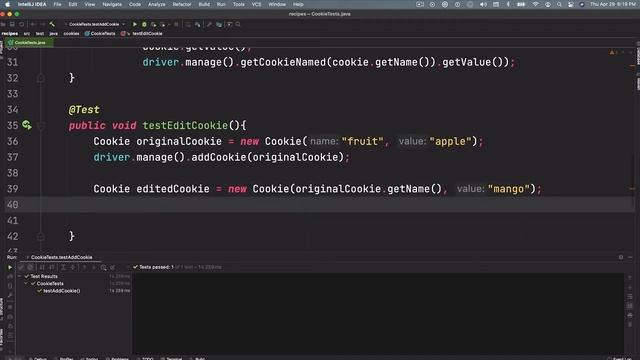This screenshot has width=640, height=360.
Task: Click the macOS Spotlight search icon
Action: 559,4
